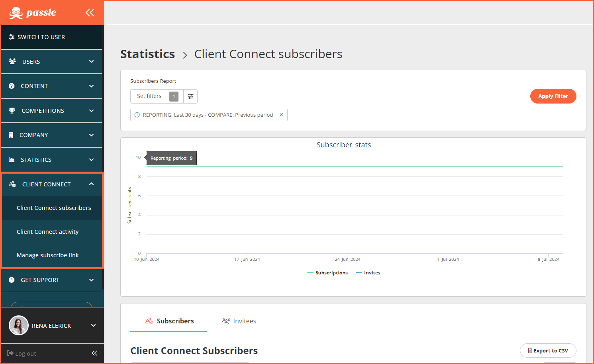Image resolution: width=594 pixels, height=364 pixels.
Task: Click the Subscriber stats chart title
Action: [x=344, y=145]
